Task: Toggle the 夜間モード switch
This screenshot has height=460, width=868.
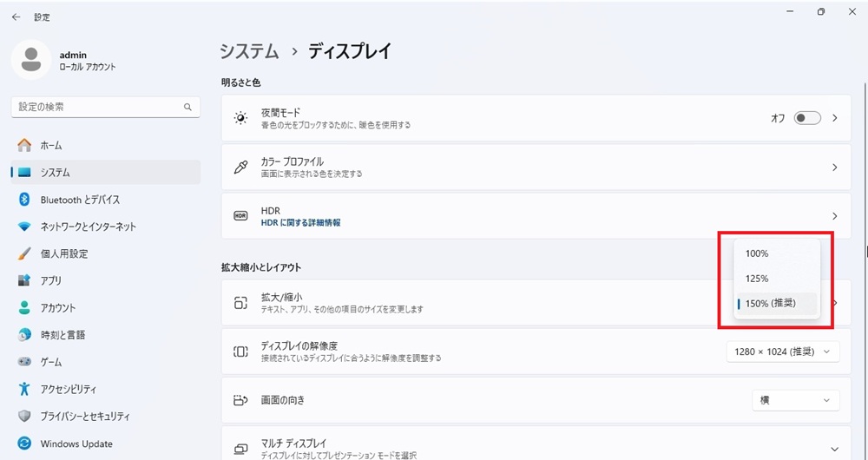Action: click(807, 118)
